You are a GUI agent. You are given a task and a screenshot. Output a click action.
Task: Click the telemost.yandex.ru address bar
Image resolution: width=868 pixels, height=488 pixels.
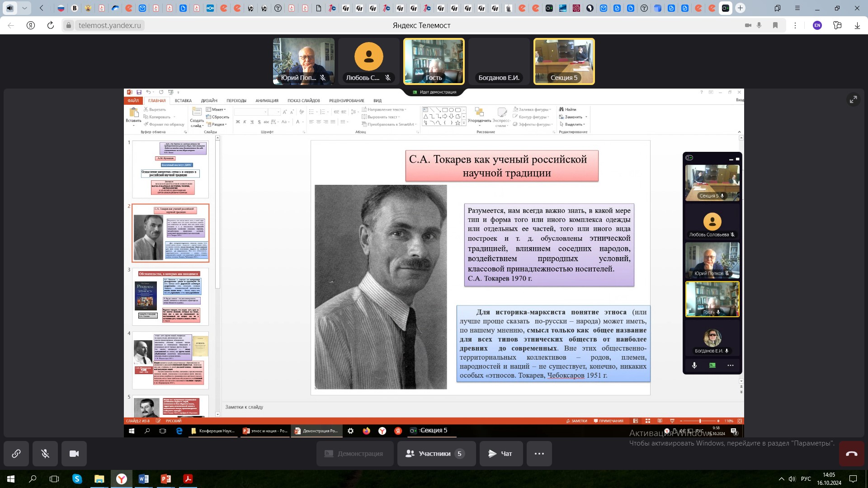pyautogui.click(x=110, y=25)
